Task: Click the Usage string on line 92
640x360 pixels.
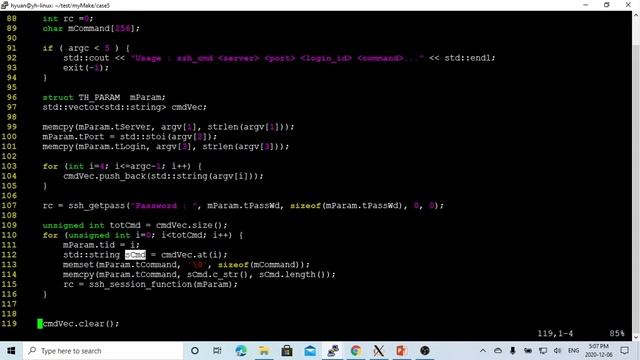Action: 277,58
